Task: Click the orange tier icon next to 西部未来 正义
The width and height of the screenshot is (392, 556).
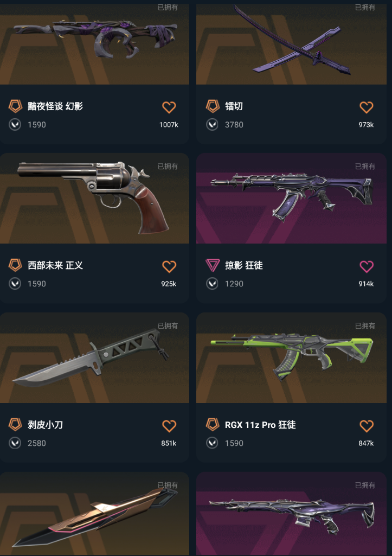Action: [15, 265]
